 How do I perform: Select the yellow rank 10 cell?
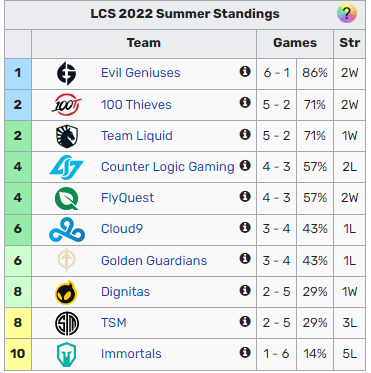click(x=18, y=354)
